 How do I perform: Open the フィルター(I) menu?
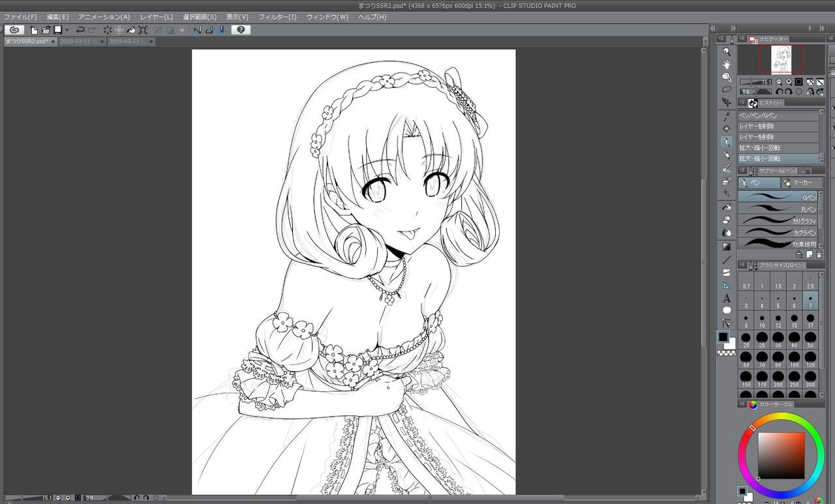tap(277, 17)
